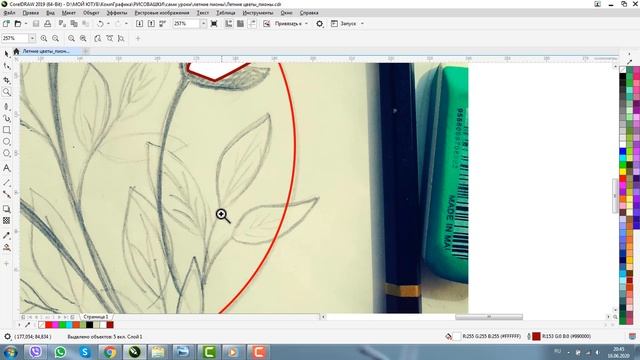Viewport: 640px width, 360px height.
Task: Click the Full-screen preview icon
Action: [x=214, y=24]
